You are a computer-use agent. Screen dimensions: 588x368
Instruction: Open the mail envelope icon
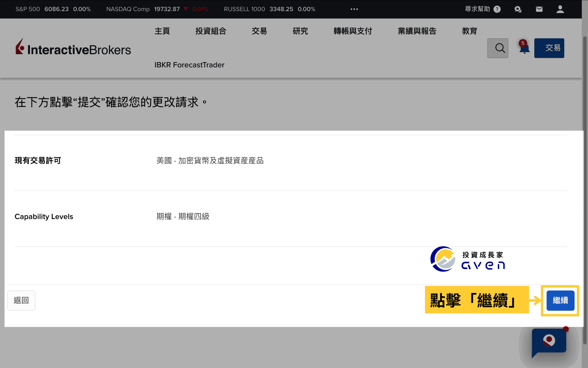pos(539,9)
